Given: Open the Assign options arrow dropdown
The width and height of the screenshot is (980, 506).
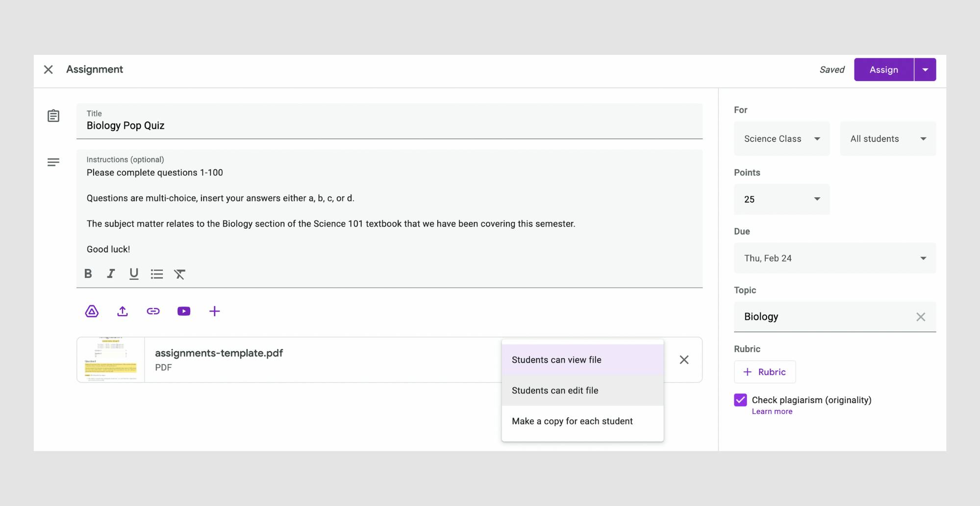Looking at the screenshot, I should point(925,70).
